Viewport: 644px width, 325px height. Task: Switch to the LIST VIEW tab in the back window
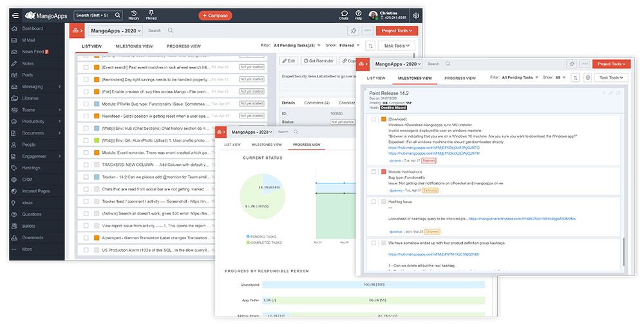click(x=91, y=46)
